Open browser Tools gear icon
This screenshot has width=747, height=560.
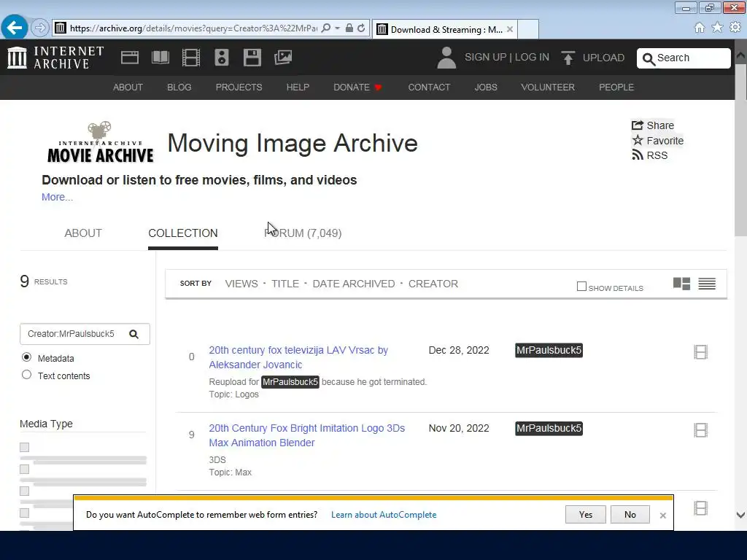click(735, 28)
